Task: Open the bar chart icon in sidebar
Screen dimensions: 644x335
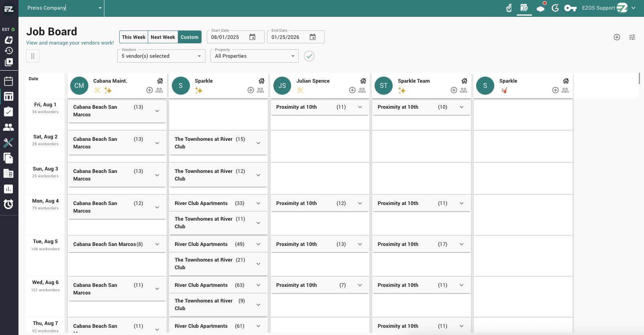Action: 8,189
